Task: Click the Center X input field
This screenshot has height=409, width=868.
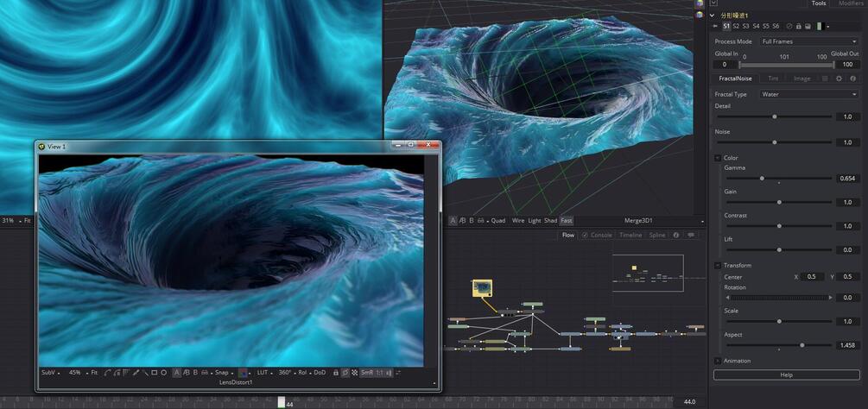Action: pos(812,276)
